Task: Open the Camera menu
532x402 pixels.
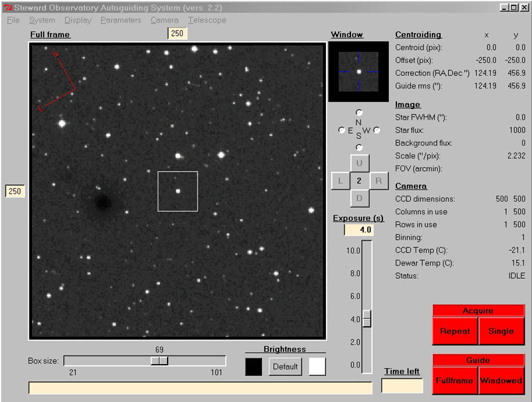Action: pyautogui.click(x=164, y=20)
